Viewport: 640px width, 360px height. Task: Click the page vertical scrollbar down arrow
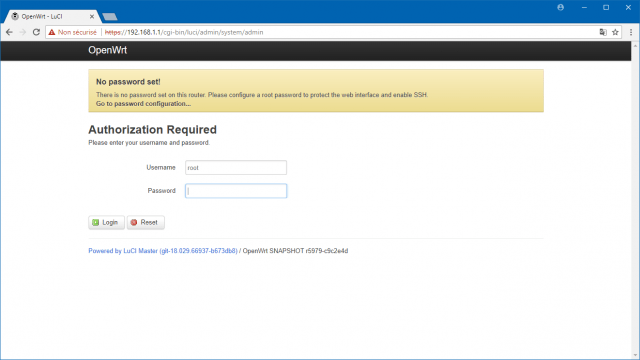[636, 356]
